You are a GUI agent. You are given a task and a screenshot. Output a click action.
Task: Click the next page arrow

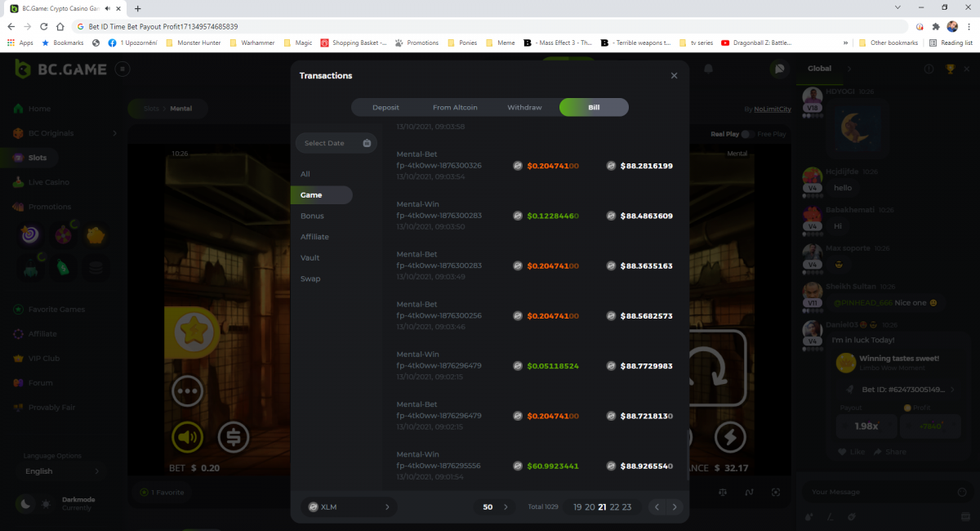pyautogui.click(x=675, y=506)
